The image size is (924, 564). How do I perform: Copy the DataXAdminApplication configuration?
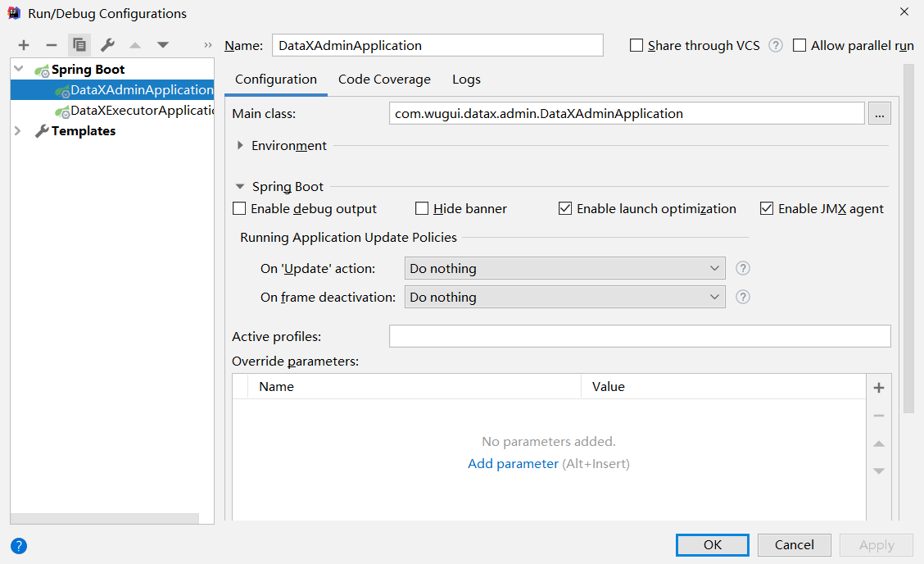coord(79,45)
